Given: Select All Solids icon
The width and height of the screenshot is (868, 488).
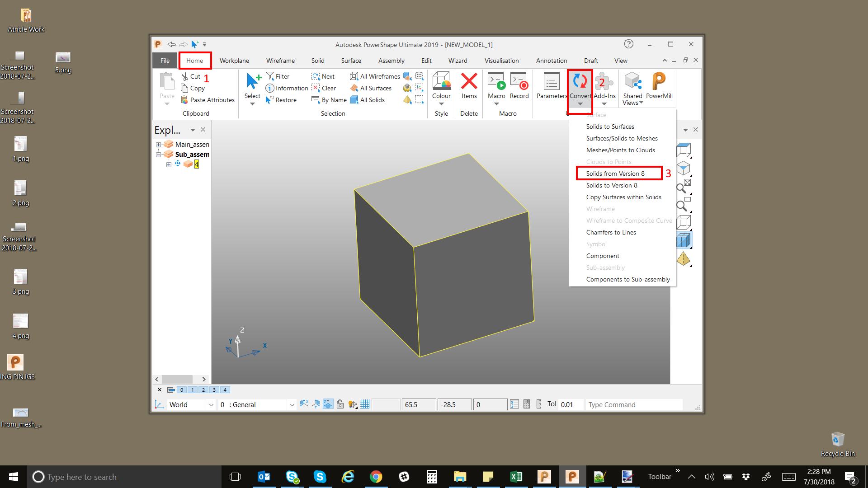Looking at the screenshot, I should [368, 100].
